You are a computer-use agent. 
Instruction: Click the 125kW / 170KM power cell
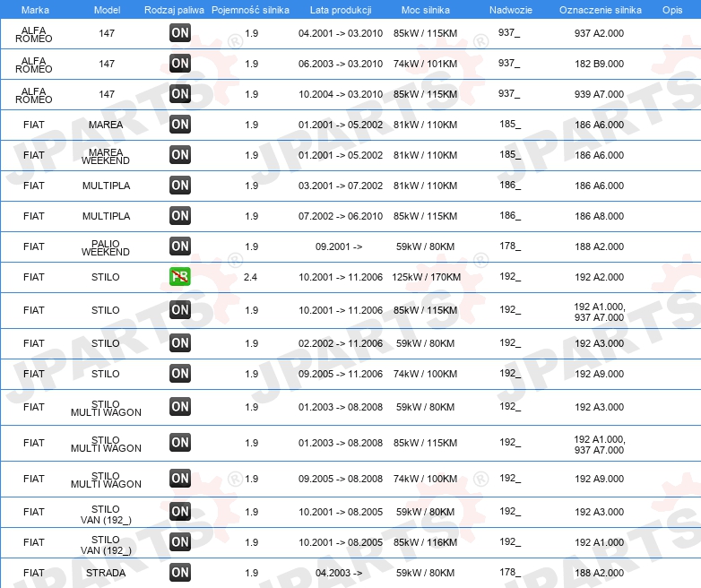point(426,277)
